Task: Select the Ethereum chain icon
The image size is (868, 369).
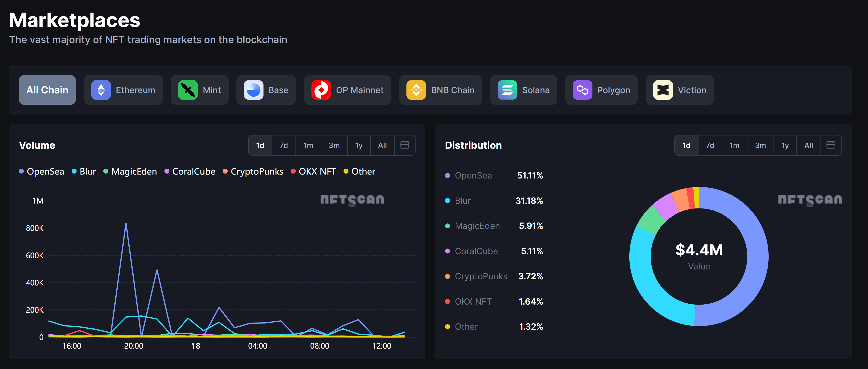Action: (x=101, y=90)
